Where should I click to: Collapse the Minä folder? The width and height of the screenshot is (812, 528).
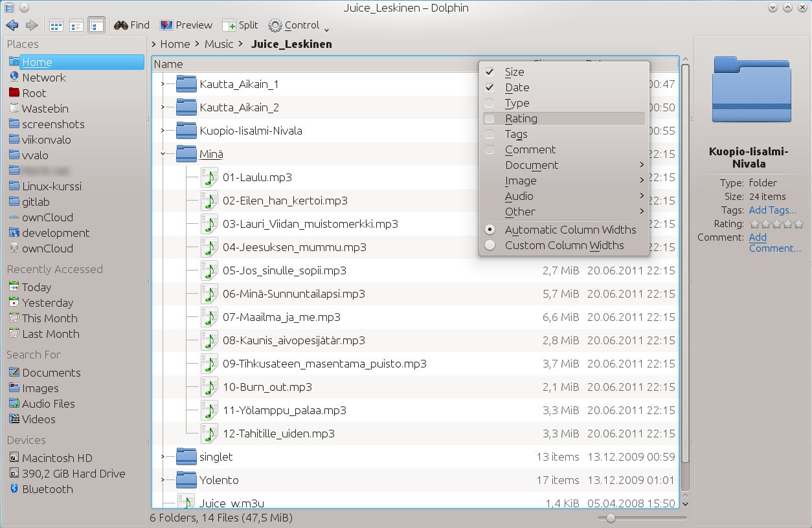[163, 154]
